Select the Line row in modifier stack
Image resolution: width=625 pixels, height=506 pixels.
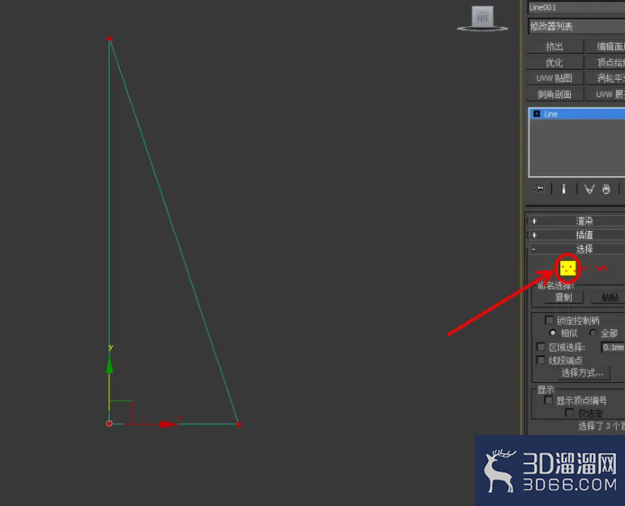[577, 114]
